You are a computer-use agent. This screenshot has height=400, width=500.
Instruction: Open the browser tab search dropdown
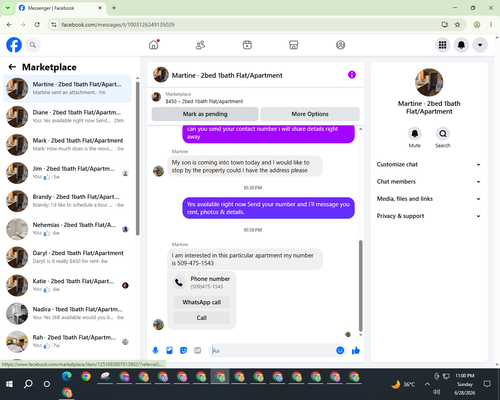[x=8, y=8]
